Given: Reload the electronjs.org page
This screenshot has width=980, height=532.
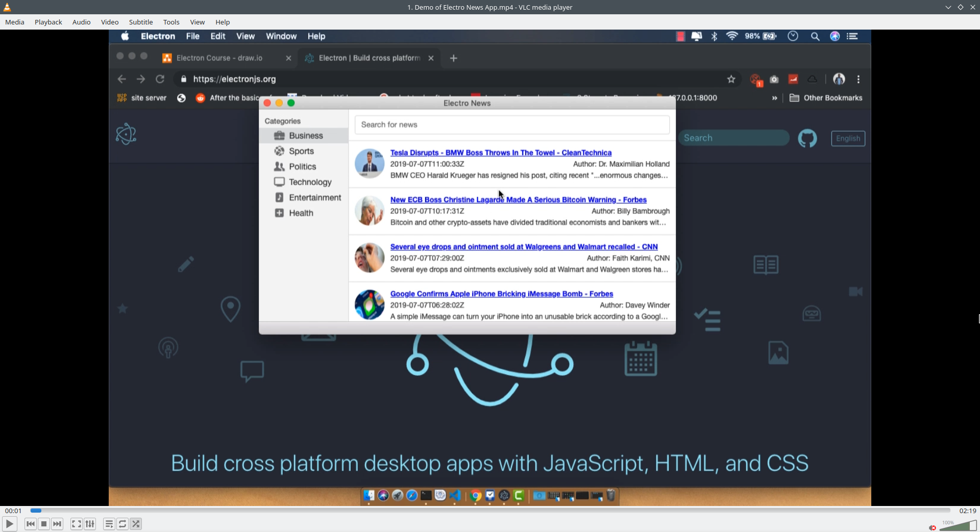Looking at the screenshot, I should tap(160, 79).
